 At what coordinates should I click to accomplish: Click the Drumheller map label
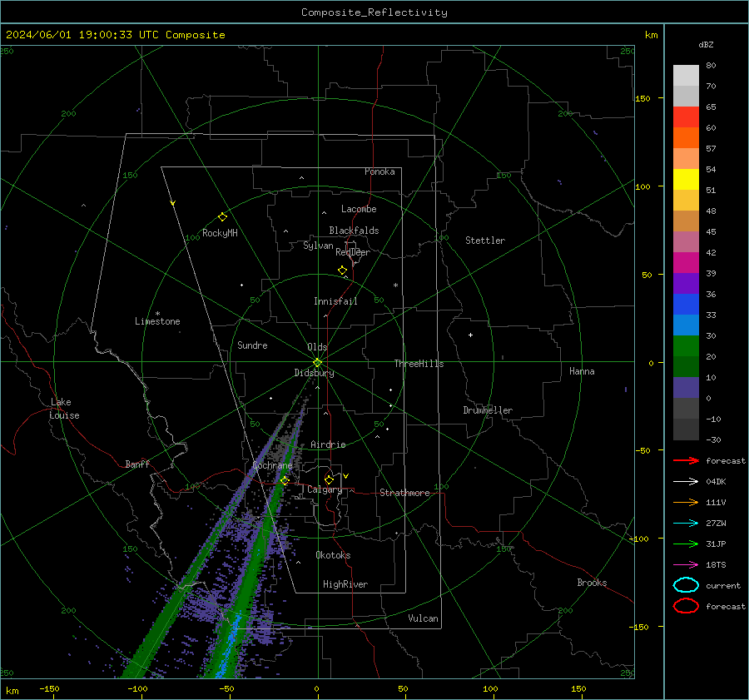coord(488,410)
